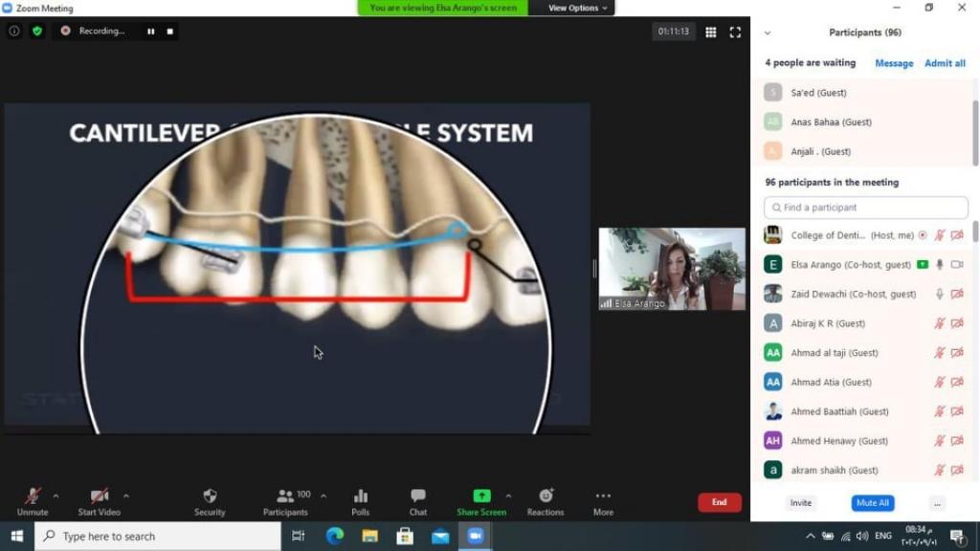The image size is (980, 551).
Task: Click the Share Screen icon
Action: pos(481,496)
